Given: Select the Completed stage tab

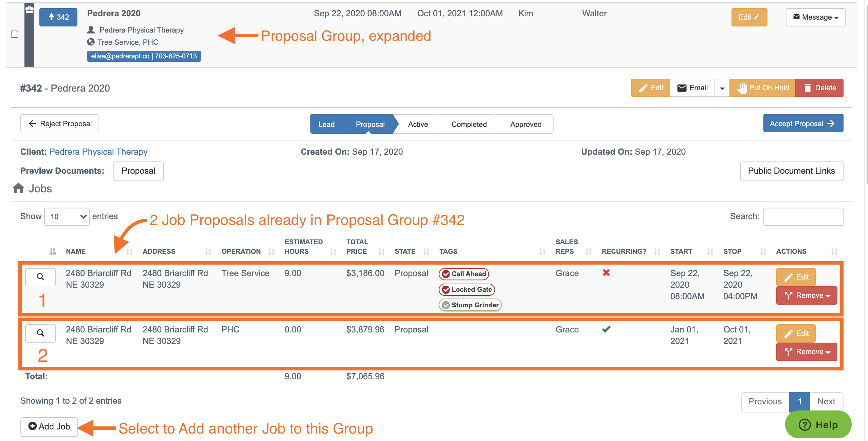Looking at the screenshot, I should 469,124.
